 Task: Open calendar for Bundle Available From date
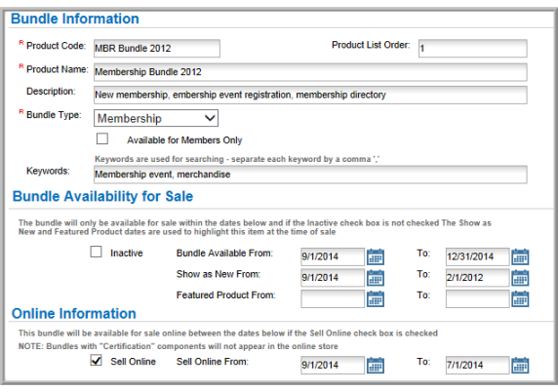tap(376, 256)
